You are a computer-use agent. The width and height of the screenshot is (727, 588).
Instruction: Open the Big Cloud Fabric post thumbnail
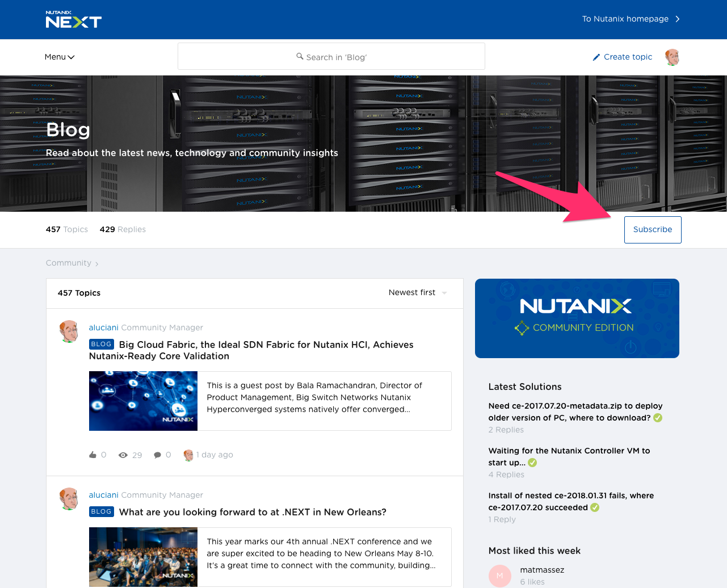[x=143, y=401]
